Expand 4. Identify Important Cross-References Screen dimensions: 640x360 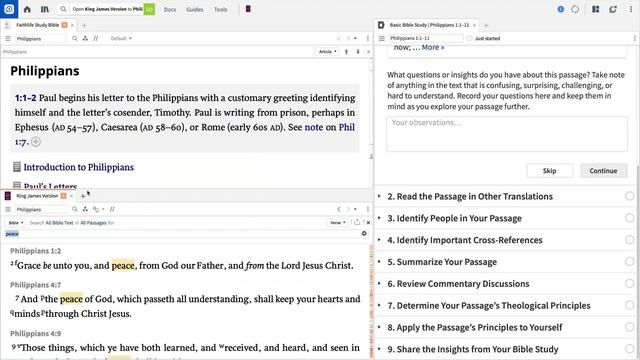[465, 240]
